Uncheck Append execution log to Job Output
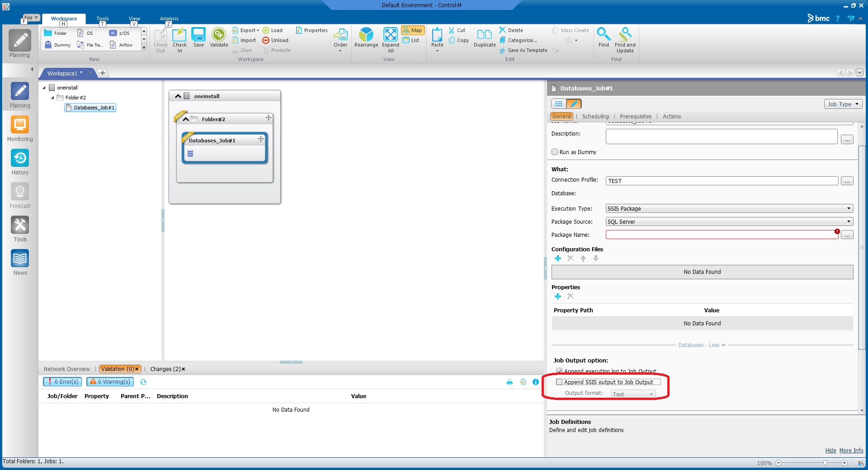868x470 pixels. (x=559, y=371)
